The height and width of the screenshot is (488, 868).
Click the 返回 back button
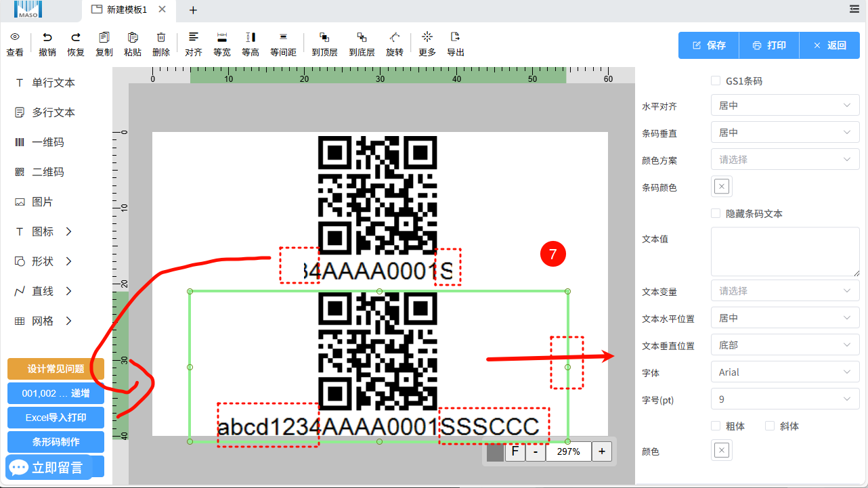pos(829,45)
